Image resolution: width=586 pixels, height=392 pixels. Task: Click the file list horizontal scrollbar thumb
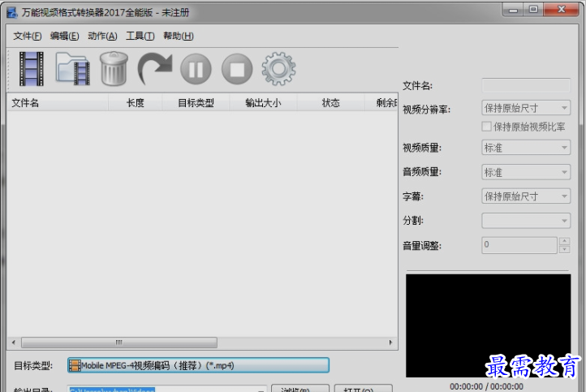(x=119, y=342)
